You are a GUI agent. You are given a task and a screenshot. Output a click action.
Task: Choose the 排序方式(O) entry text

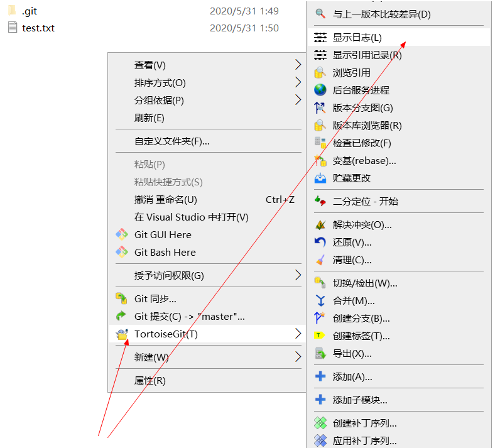click(x=160, y=82)
